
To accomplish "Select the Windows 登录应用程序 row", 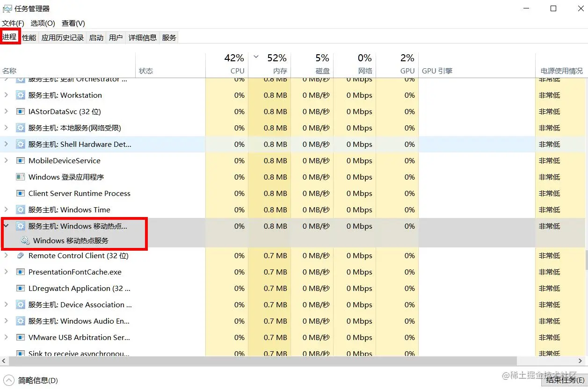I will (x=292, y=177).
